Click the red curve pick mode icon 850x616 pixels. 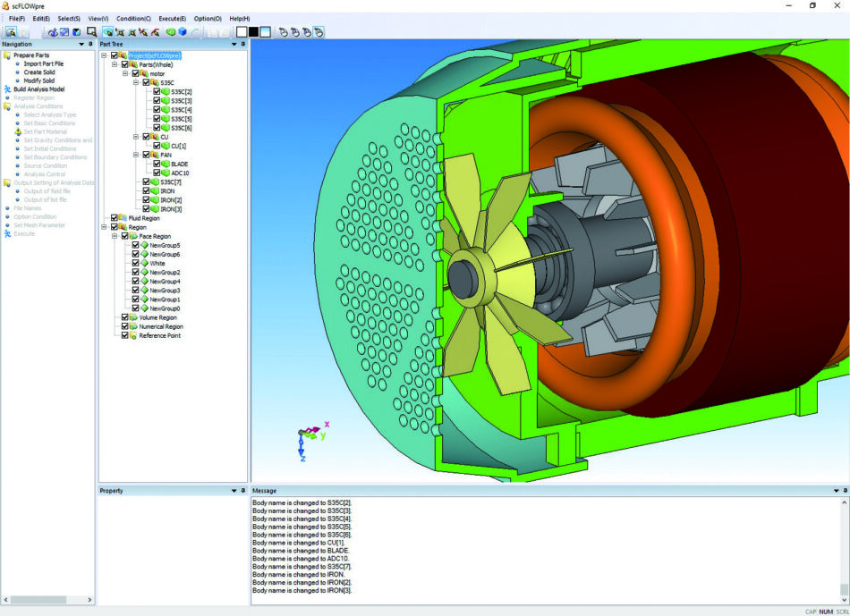(155, 32)
